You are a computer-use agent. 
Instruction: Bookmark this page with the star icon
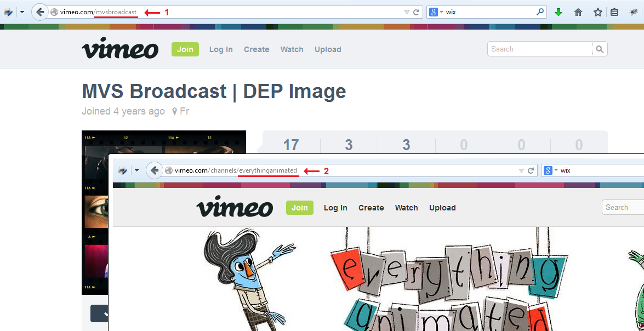click(598, 12)
